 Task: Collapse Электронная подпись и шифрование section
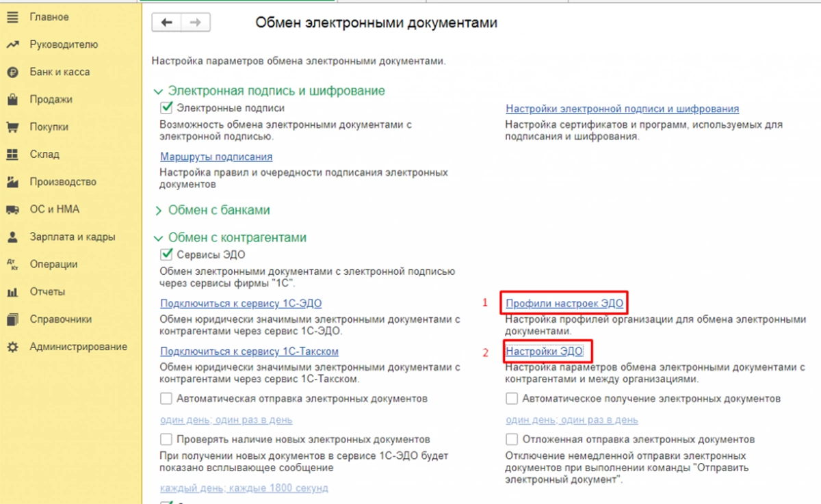(159, 91)
